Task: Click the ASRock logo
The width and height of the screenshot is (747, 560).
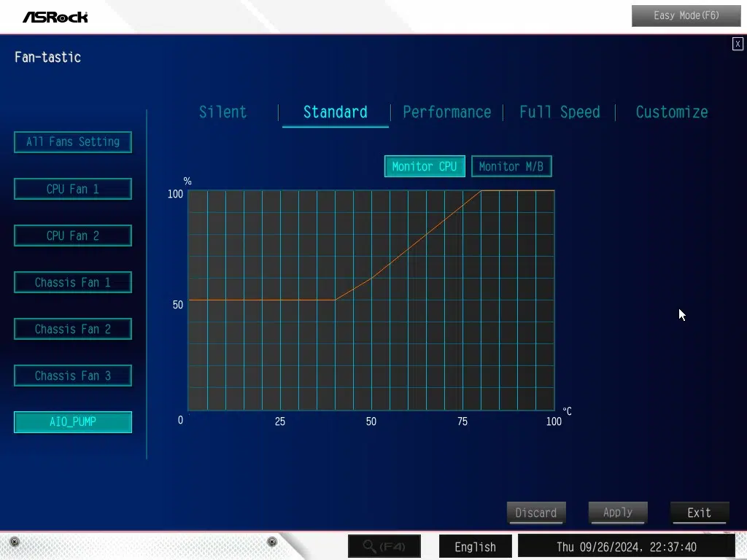Action: [55, 16]
